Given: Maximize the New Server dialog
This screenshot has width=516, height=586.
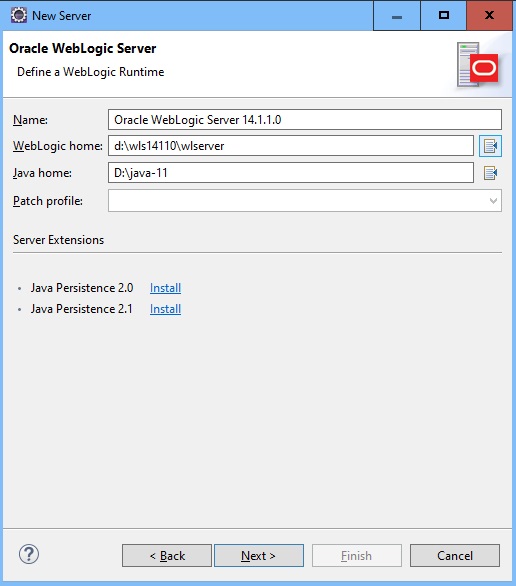Looking at the screenshot, I should click(444, 16).
